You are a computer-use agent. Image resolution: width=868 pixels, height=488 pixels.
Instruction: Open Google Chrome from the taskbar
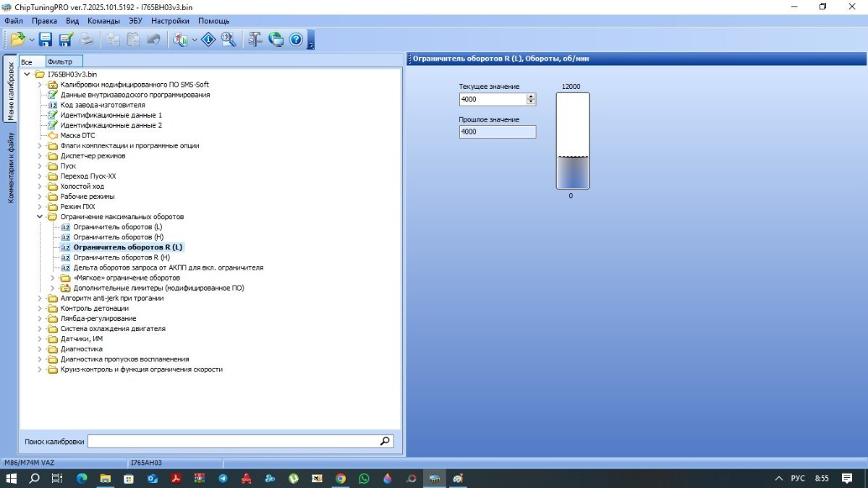coord(340,479)
